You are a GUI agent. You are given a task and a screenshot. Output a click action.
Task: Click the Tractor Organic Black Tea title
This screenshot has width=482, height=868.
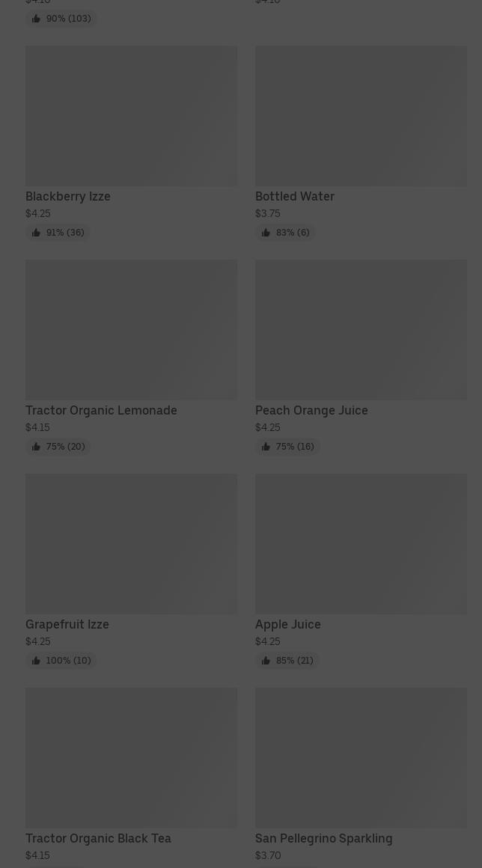pos(98,838)
